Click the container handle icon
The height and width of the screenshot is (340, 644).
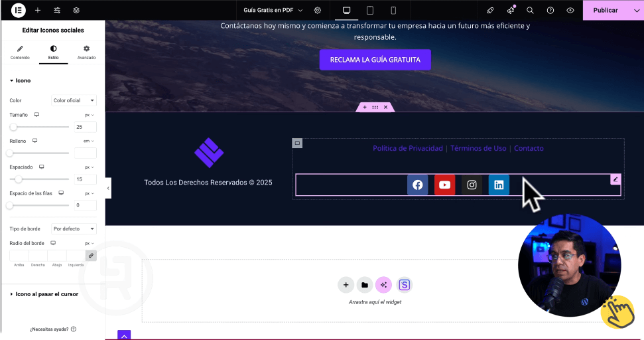tap(297, 143)
